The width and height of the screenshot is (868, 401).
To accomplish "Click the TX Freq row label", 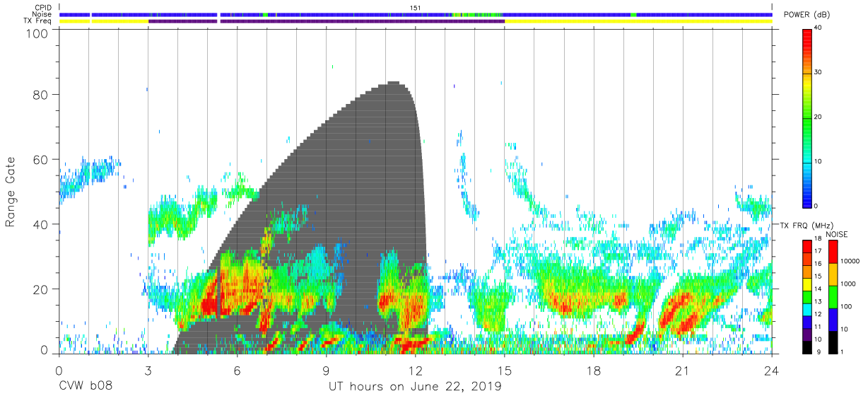I will click(39, 21).
